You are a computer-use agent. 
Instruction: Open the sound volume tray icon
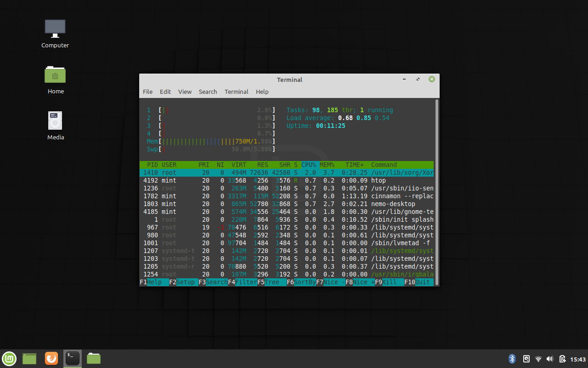tap(550, 359)
